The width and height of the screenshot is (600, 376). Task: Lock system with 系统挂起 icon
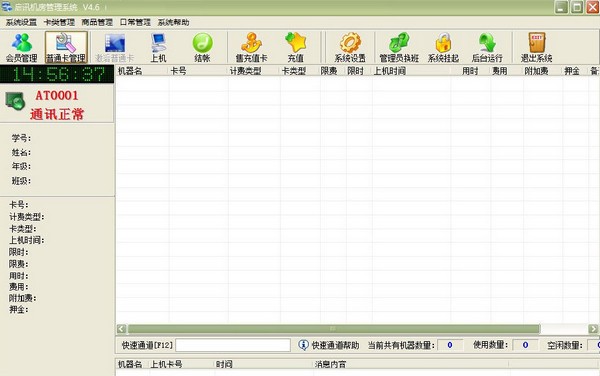tap(443, 47)
